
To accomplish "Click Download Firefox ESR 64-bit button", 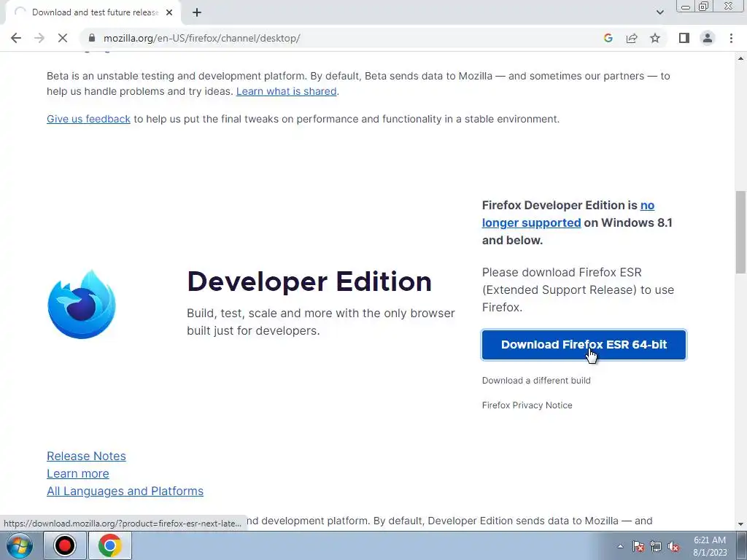I will point(584,345).
